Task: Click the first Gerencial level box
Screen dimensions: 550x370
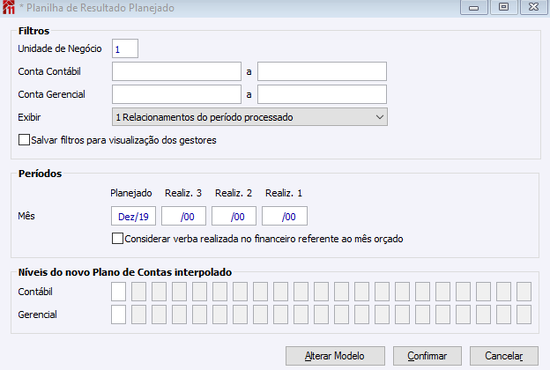Action: click(x=119, y=315)
